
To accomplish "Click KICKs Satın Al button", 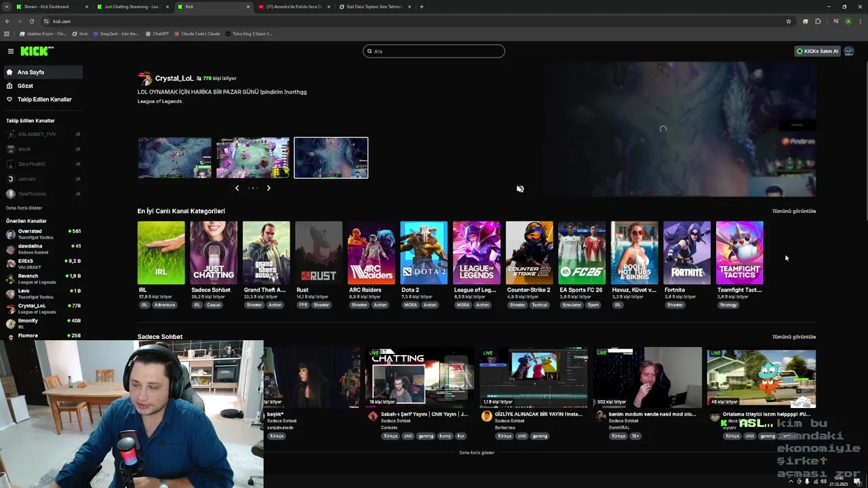I will (x=817, y=51).
